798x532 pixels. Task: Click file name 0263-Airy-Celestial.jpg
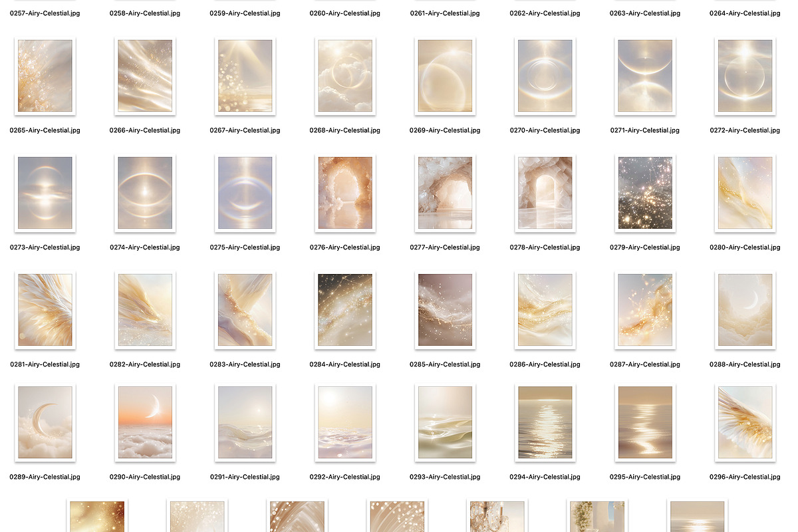coord(645,13)
